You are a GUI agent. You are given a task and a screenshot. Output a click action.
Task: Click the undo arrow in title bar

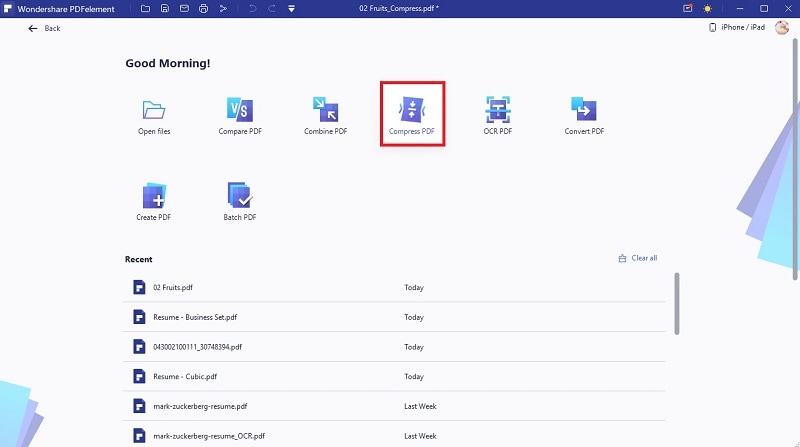[x=253, y=9]
